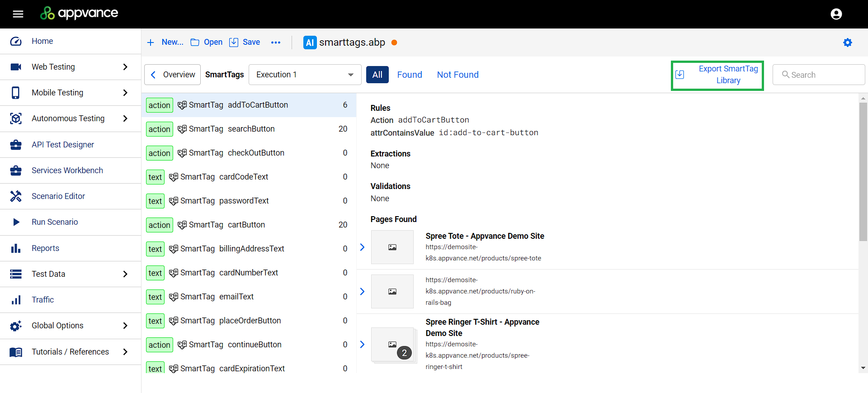Viewport: 868px width, 393px height.
Task: Select the All filter tab
Action: [x=377, y=75]
